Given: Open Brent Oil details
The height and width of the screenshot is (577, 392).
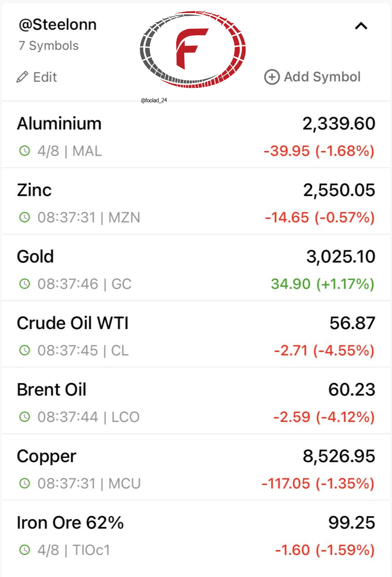Looking at the screenshot, I should coord(196,400).
